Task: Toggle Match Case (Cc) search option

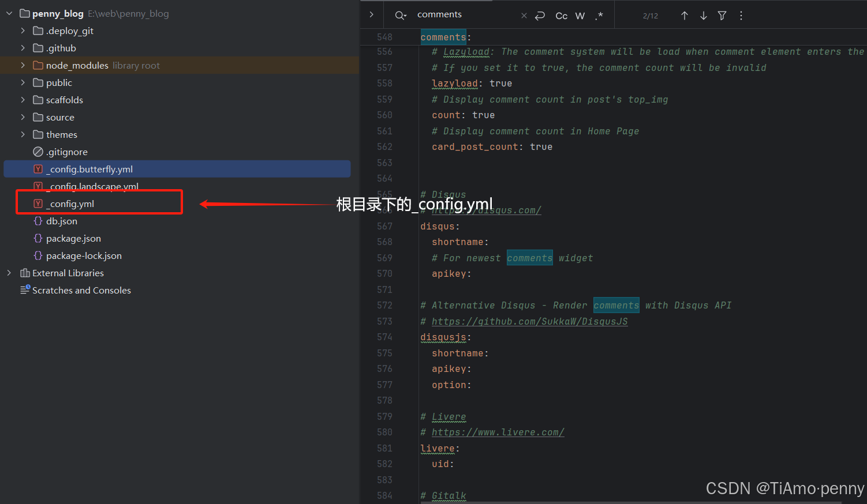Action: coord(561,16)
